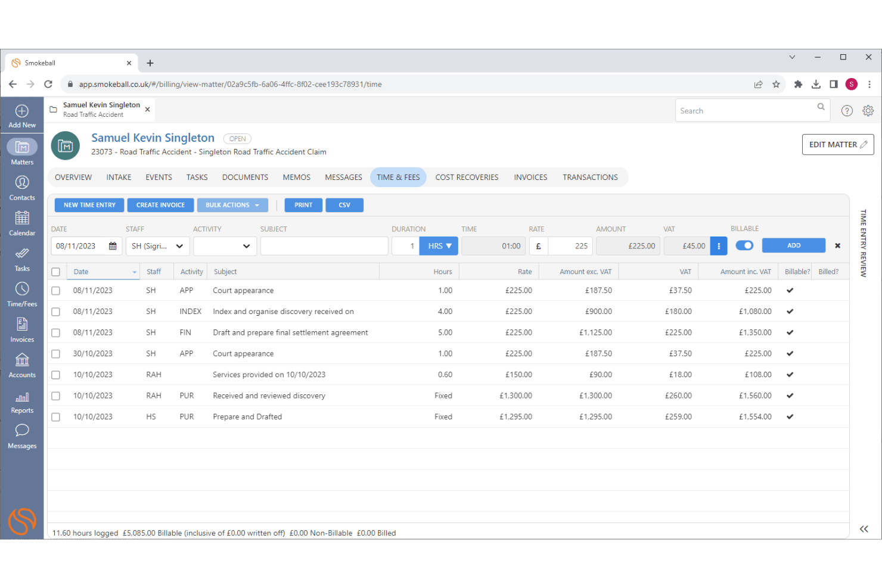
Task: Tick checkbox for Draft and prepare final settlement
Action: click(x=56, y=332)
